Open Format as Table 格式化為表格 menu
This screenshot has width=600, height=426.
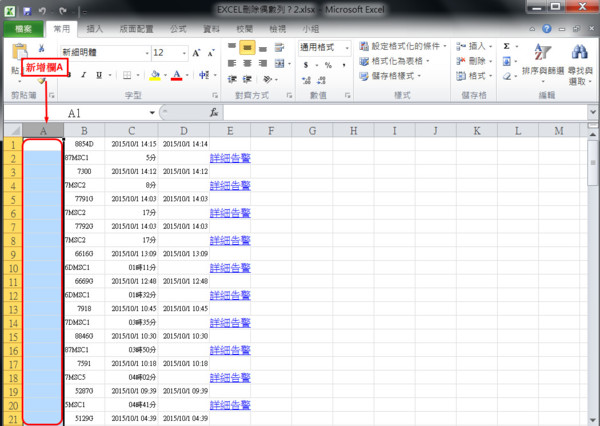point(395,61)
